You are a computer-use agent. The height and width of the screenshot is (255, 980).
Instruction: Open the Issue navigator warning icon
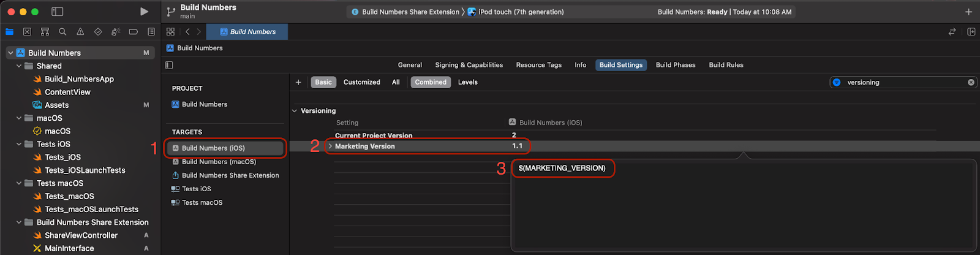tap(80, 32)
